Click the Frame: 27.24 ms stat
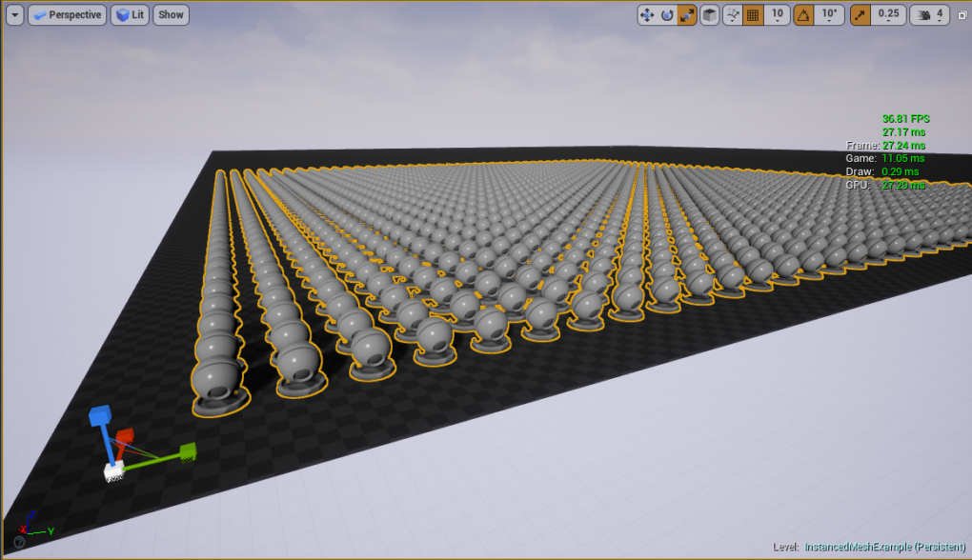The width and height of the screenshot is (972, 560). [885, 146]
